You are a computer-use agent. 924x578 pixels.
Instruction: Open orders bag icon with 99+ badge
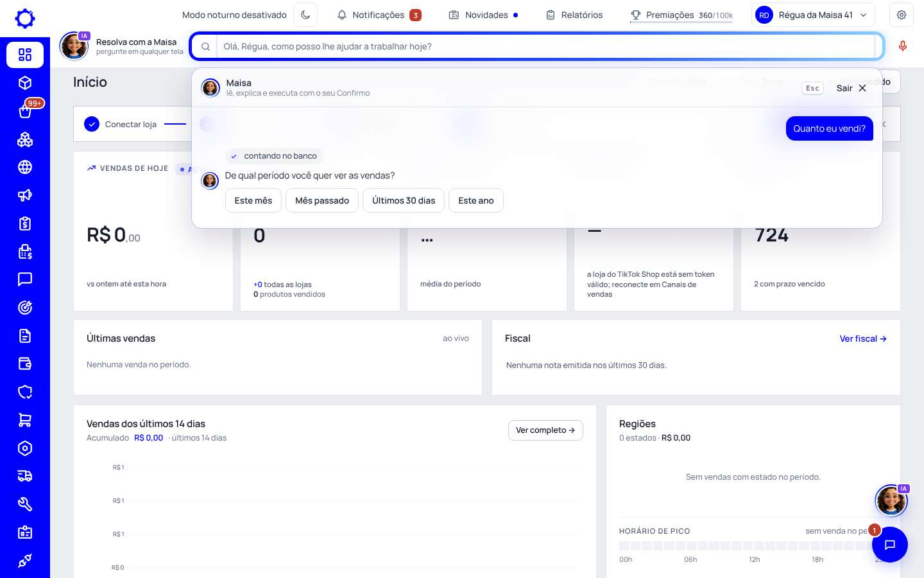click(25, 111)
